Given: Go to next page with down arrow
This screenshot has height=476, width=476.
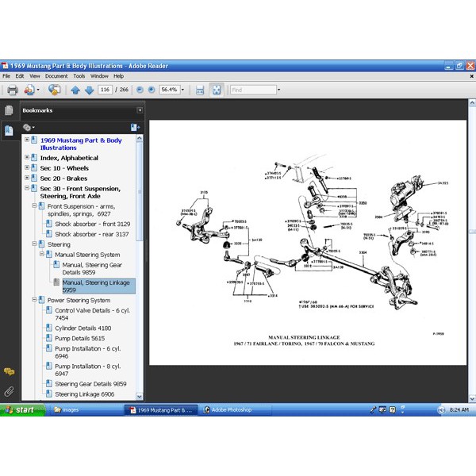Looking at the screenshot, I should click(89, 90).
